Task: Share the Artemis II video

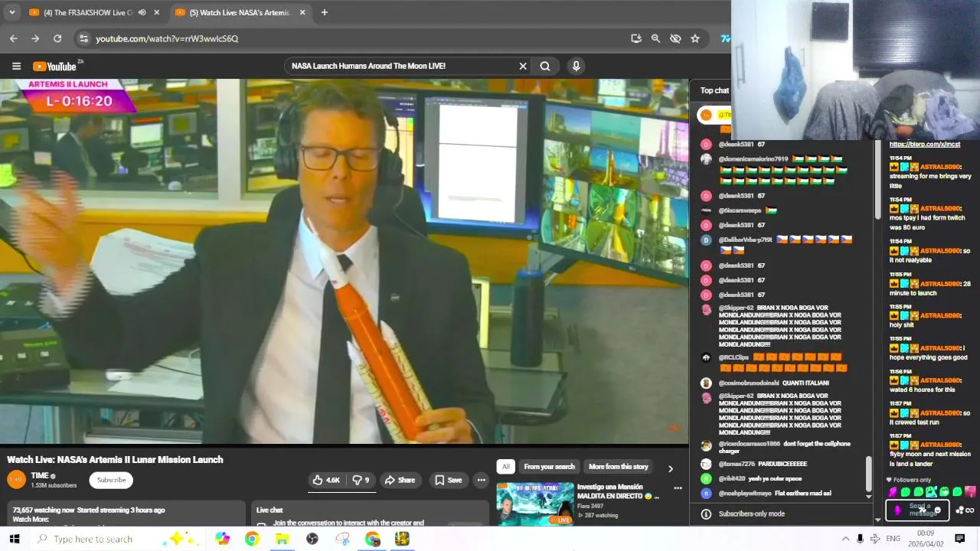Action: point(400,480)
